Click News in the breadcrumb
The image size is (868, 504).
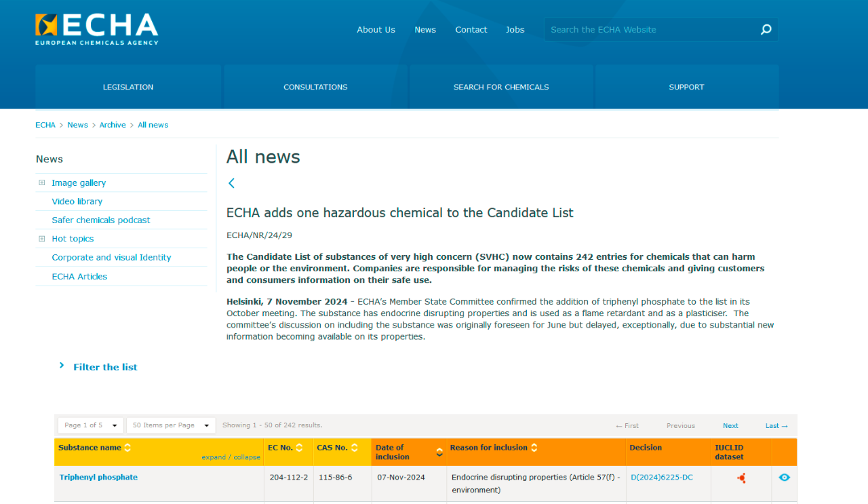(77, 125)
